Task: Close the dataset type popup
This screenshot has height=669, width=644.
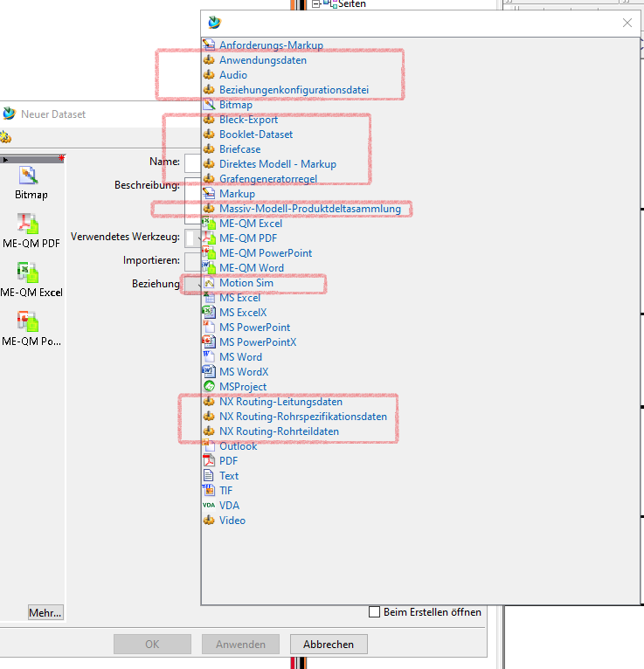Action: (x=627, y=23)
